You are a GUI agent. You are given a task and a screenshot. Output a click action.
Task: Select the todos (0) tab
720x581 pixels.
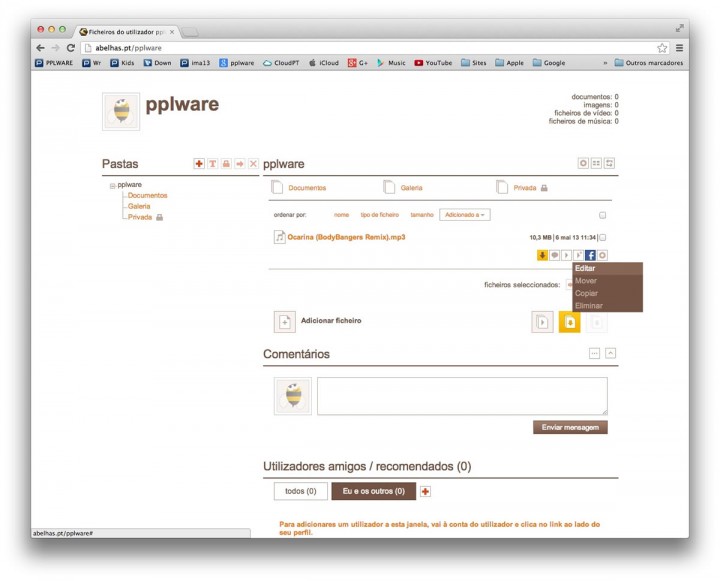coord(301,491)
